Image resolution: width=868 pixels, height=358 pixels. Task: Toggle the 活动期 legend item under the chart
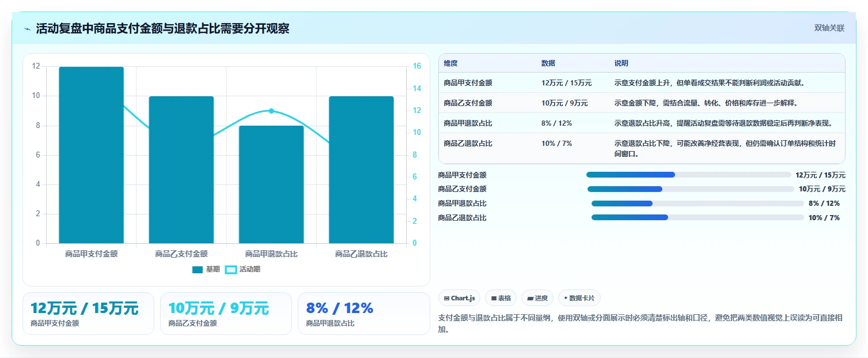coord(242,269)
